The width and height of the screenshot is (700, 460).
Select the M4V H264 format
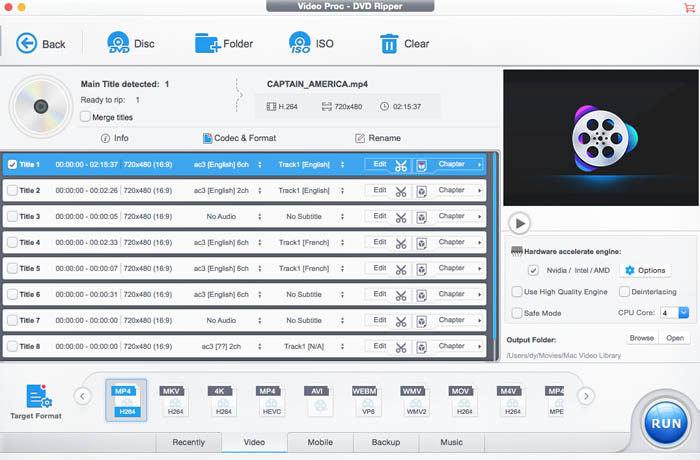pos(511,401)
